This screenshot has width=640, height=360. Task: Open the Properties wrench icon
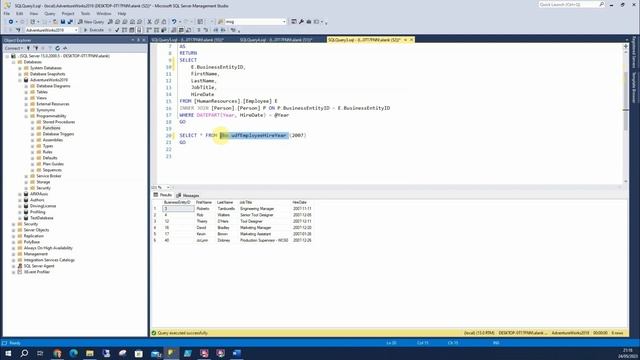pos(301,22)
